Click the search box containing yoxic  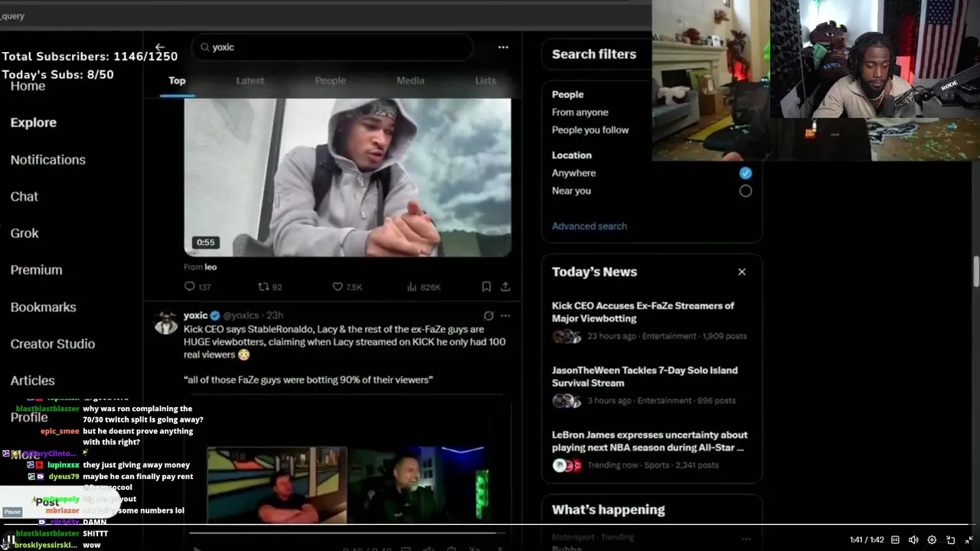[332, 47]
